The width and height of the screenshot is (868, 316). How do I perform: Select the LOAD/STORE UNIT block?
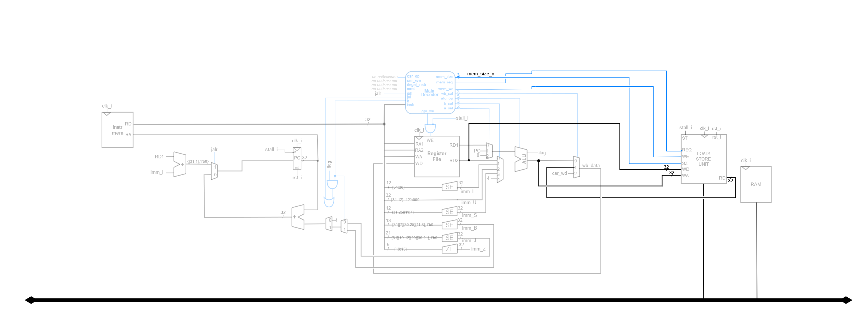tap(704, 159)
